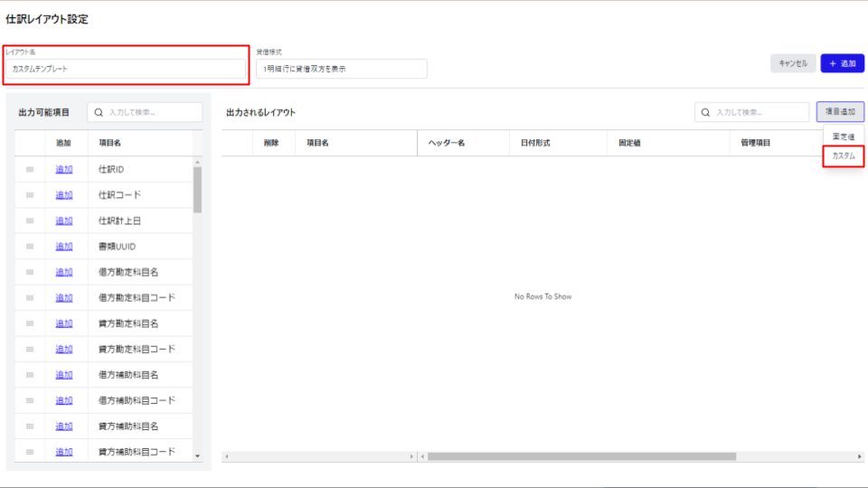Add 借方勘定科目名 via its 追加 link
This screenshot has width=868, height=488.
point(64,272)
